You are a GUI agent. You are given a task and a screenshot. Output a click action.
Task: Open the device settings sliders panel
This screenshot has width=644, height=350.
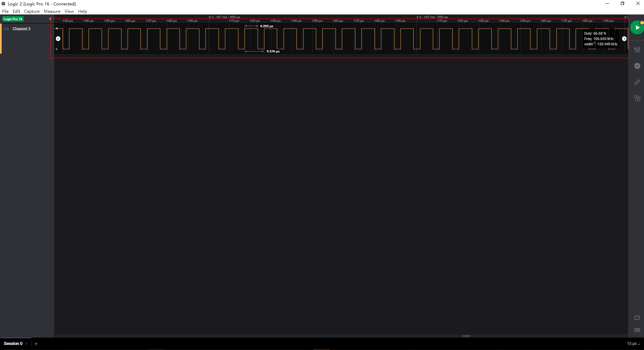click(637, 50)
